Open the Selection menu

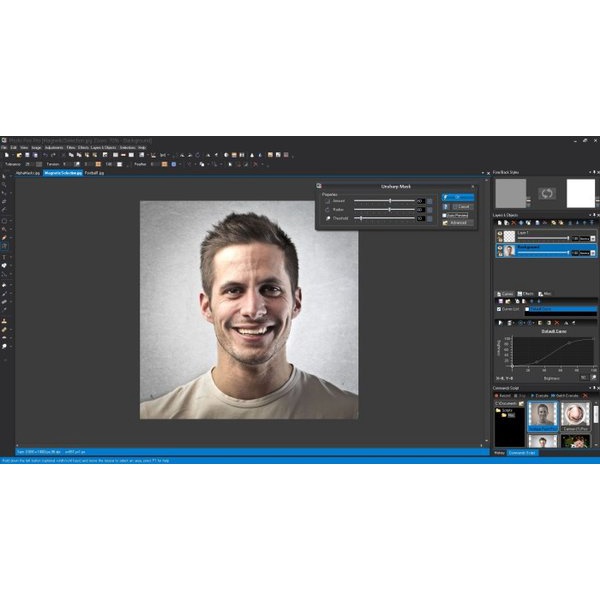(127, 148)
